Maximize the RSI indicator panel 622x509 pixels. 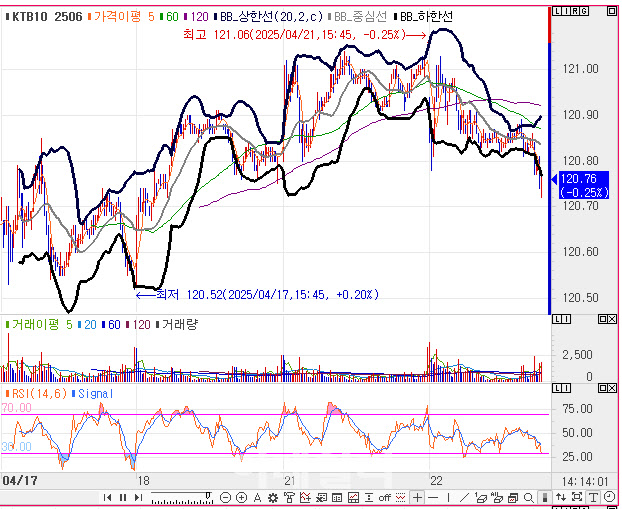point(603,388)
